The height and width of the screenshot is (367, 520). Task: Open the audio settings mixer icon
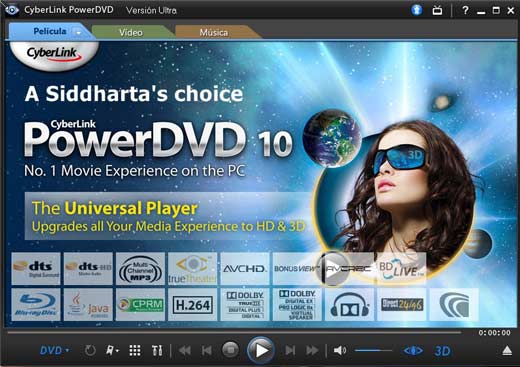(157, 351)
